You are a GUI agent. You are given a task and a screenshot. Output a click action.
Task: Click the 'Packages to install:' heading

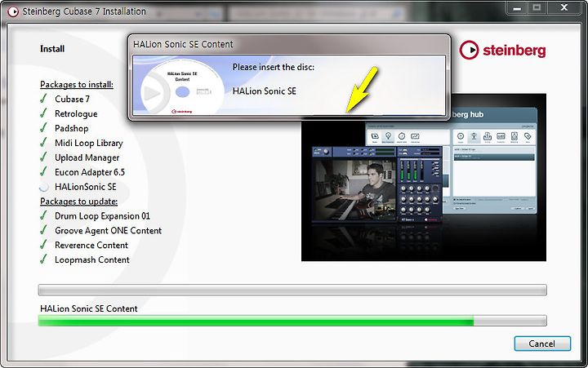pos(77,85)
